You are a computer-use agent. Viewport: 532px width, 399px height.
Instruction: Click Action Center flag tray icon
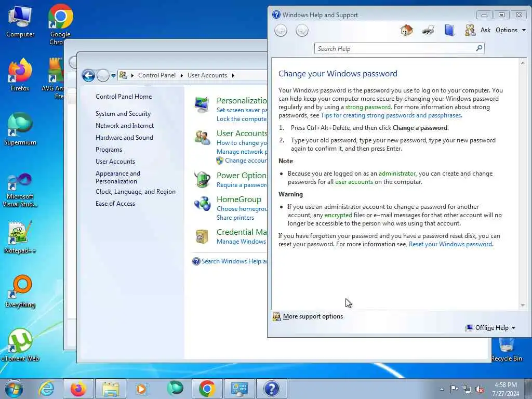click(454, 389)
